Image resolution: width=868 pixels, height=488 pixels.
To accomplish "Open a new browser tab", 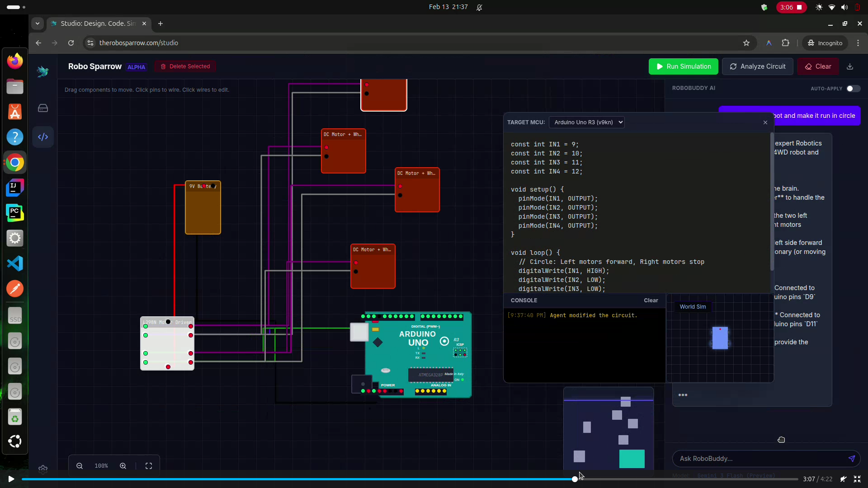I will click(160, 23).
